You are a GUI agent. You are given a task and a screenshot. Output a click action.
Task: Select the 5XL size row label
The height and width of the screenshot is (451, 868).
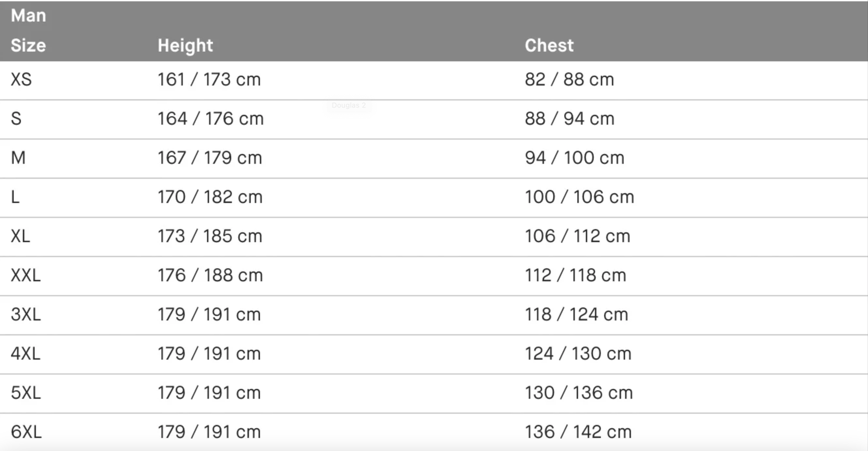coord(25,393)
